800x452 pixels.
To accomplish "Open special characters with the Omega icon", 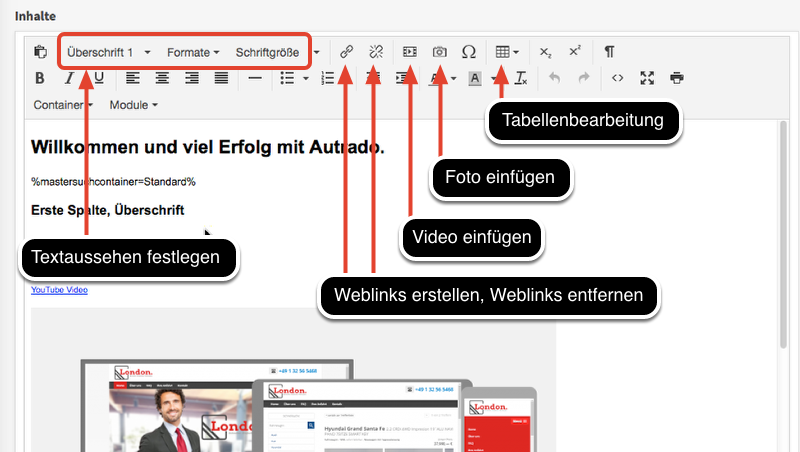I will pos(469,52).
